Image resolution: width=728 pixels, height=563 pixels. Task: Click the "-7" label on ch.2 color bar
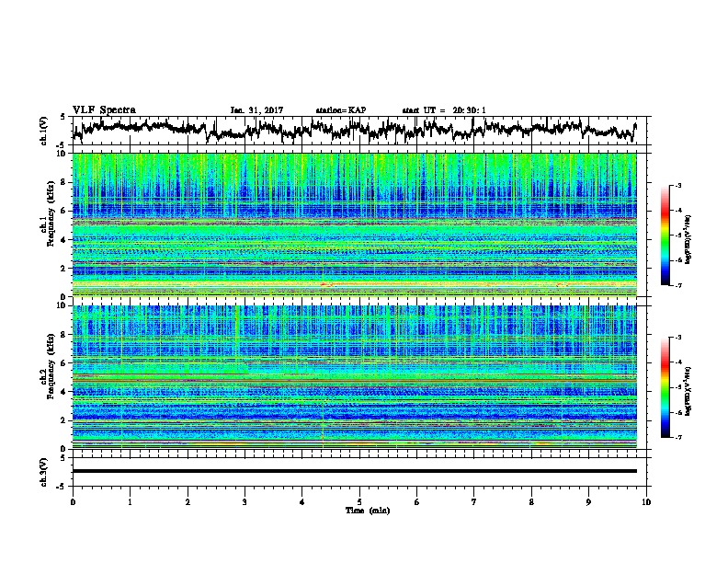click(677, 438)
